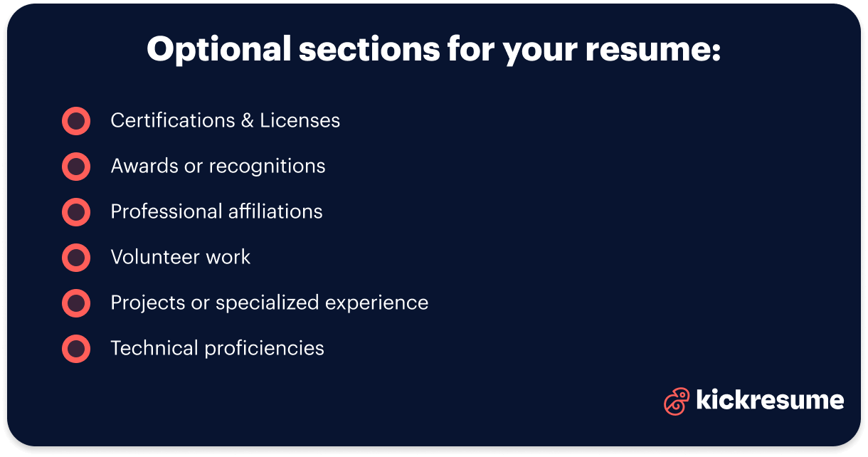Image resolution: width=868 pixels, height=457 pixels.
Task: Click the "Technical proficiencies" label
Action: pyautogui.click(x=217, y=349)
